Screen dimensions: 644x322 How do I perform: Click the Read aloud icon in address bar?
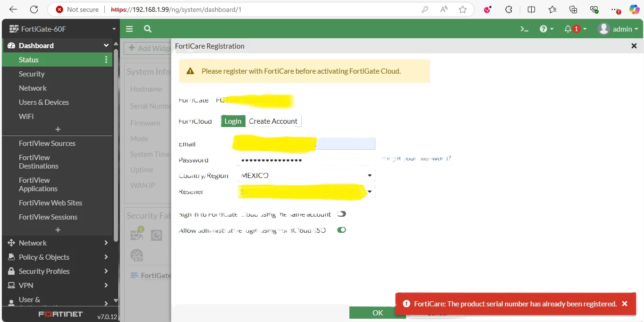[444, 9]
